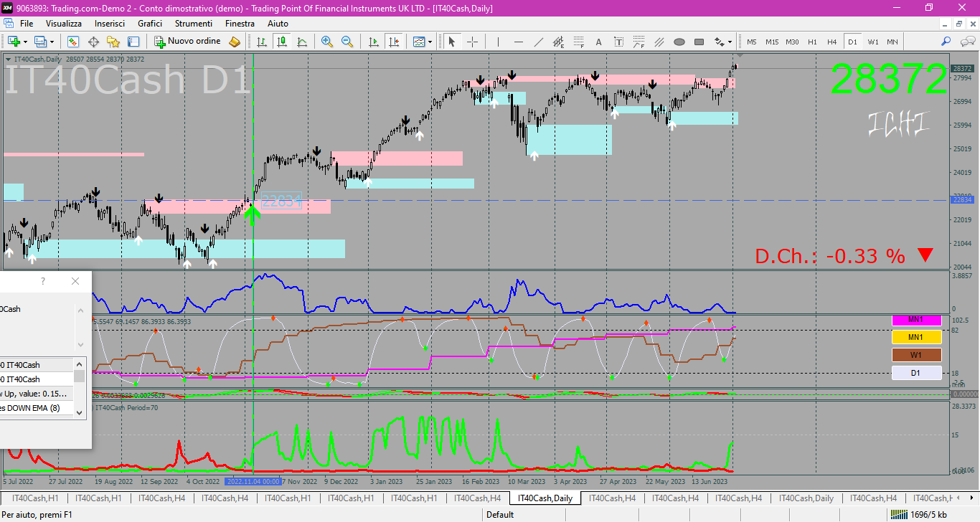This screenshot has width=980, height=522.
Task: Open the MetaEditor yellow book icon
Action: tap(235, 42)
